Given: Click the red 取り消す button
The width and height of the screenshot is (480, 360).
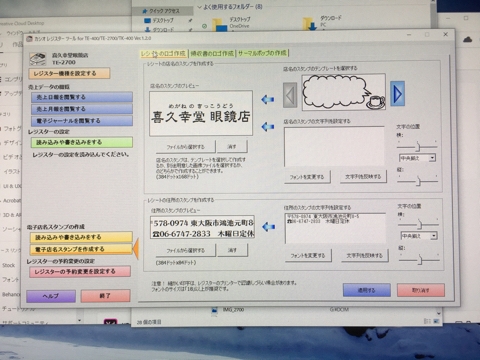Looking at the screenshot, I should pos(421,290).
